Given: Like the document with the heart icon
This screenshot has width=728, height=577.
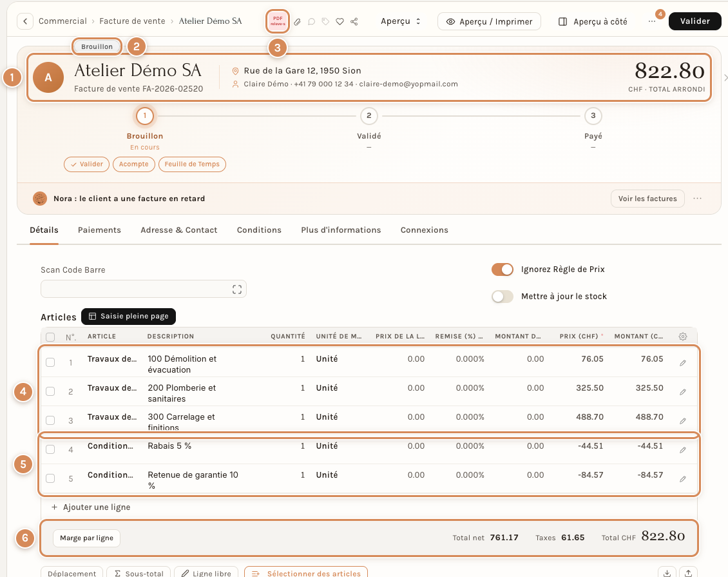Looking at the screenshot, I should (340, 22).
